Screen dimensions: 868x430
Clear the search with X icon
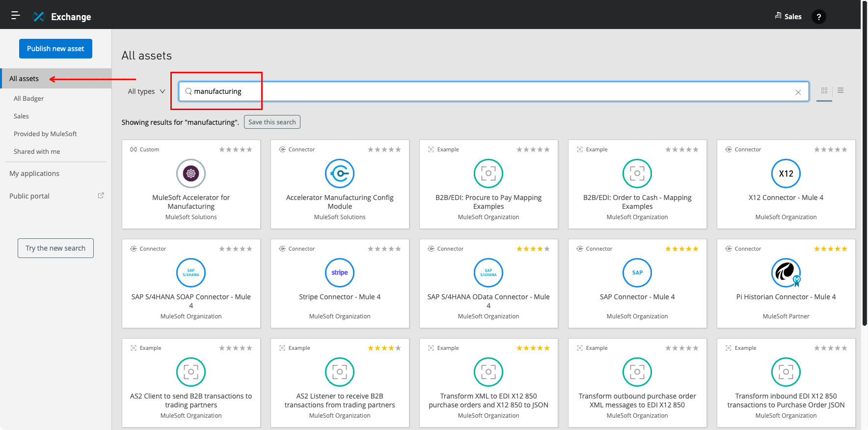point(798,92)
